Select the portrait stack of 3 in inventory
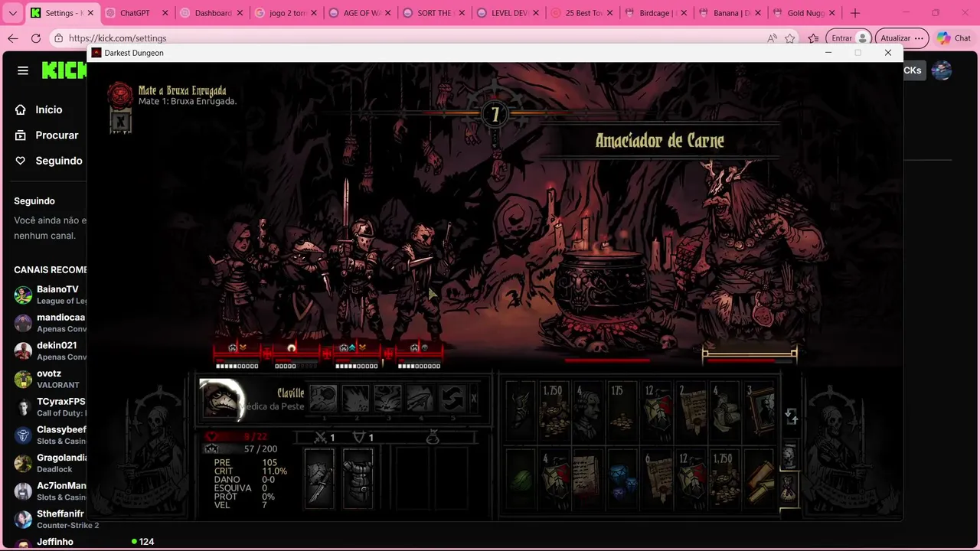This screenshot has width=980, height=551. click(x=759, y=412)
